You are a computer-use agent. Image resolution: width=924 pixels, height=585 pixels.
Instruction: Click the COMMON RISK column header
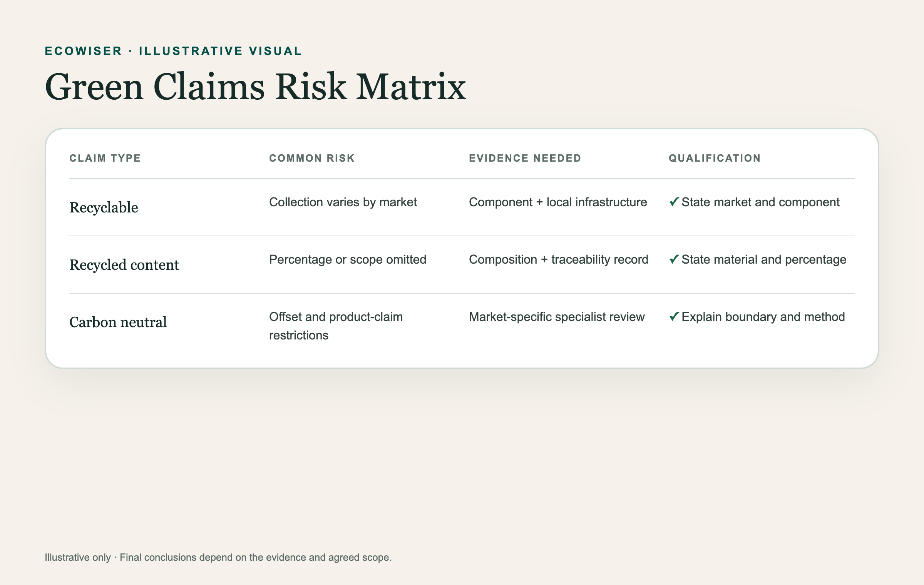312,158
